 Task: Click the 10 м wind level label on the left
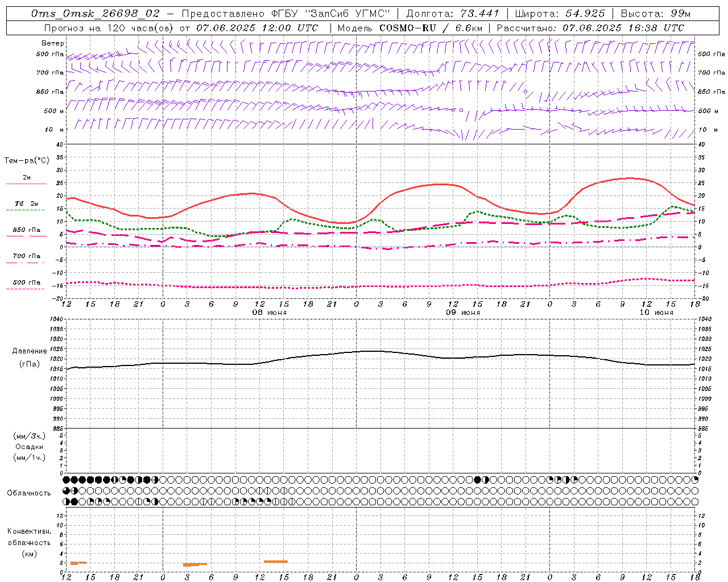pos(54,130)
